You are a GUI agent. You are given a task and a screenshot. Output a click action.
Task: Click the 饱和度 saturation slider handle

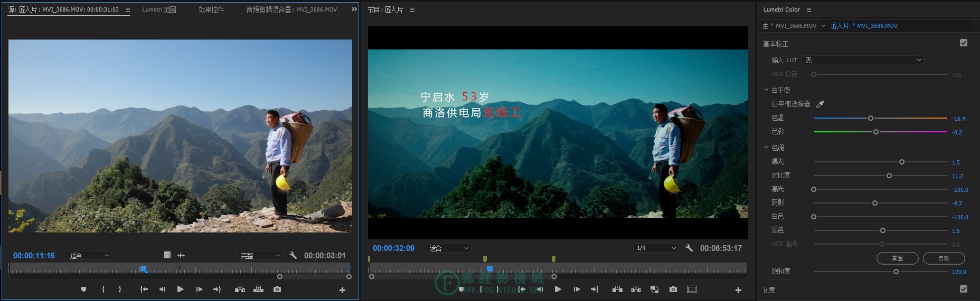(x=896, y=271)
